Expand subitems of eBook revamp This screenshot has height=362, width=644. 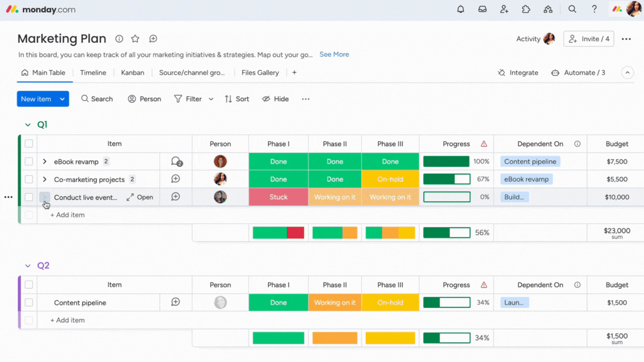point(45,161)
